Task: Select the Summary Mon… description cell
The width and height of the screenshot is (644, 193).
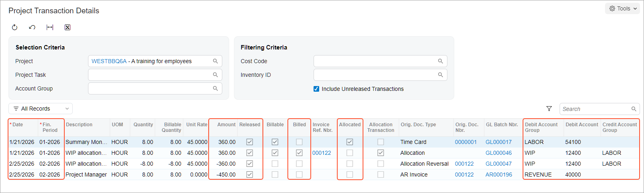Action: point(87,142)
